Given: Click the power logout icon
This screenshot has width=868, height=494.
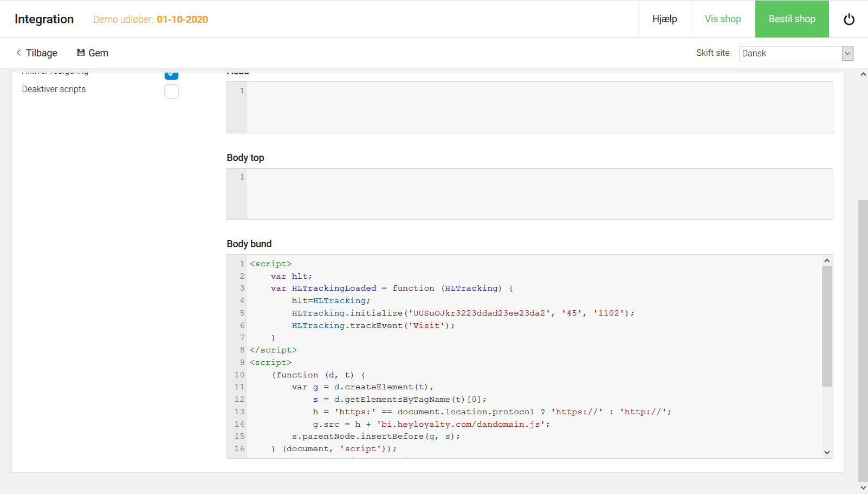Looking at the screenshot, I should click(849, 19).
